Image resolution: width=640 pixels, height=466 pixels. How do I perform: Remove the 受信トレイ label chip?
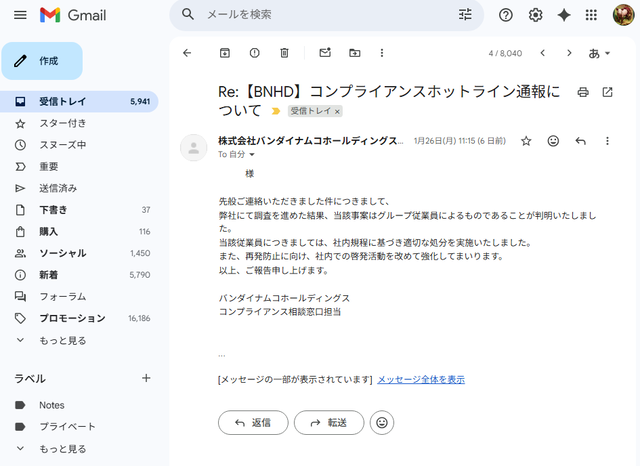click(337, 111)
